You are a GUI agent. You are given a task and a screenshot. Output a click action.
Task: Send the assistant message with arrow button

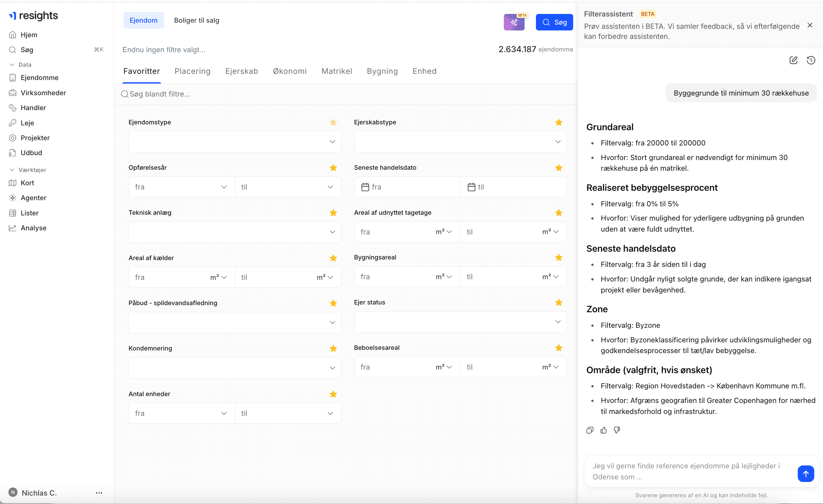tap(806, 474)
